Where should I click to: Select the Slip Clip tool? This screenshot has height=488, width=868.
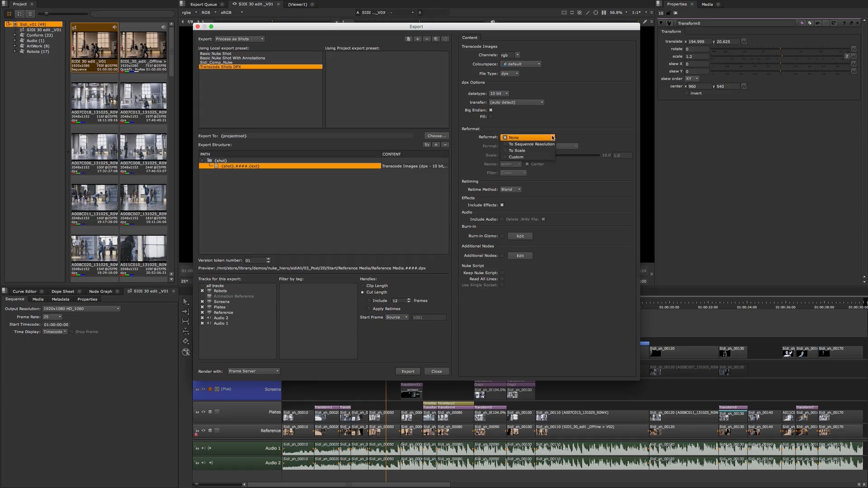pos(185,321)
